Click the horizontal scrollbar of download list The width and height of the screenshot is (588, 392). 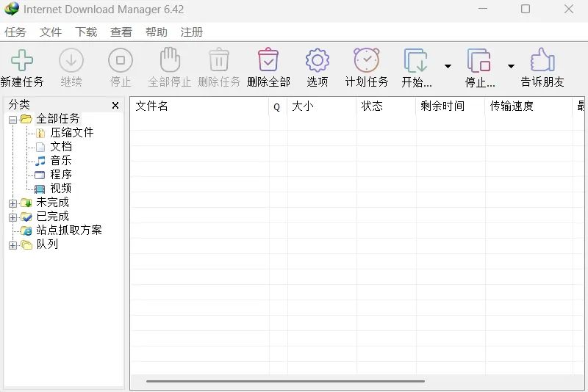[x=285, y=381]
